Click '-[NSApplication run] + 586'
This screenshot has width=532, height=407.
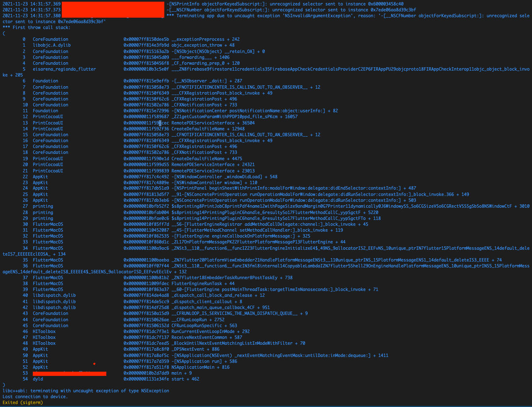pos(204,361)
